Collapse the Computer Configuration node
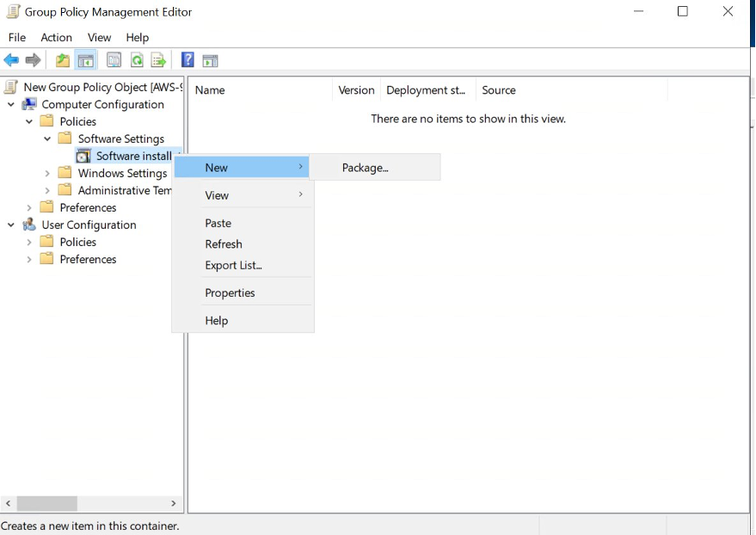Viewport: 756px width, 535px height. 9,104
